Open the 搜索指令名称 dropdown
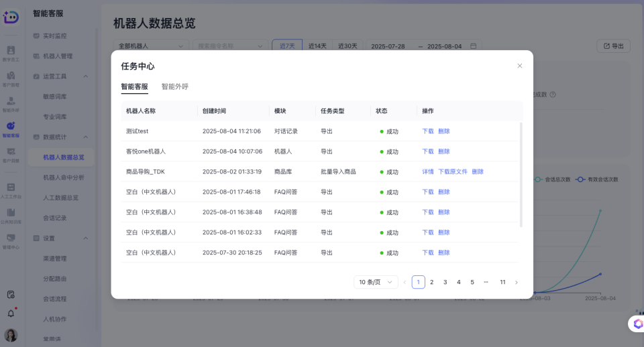This screenshot has height=347, width=644. (x=230, y=46)
